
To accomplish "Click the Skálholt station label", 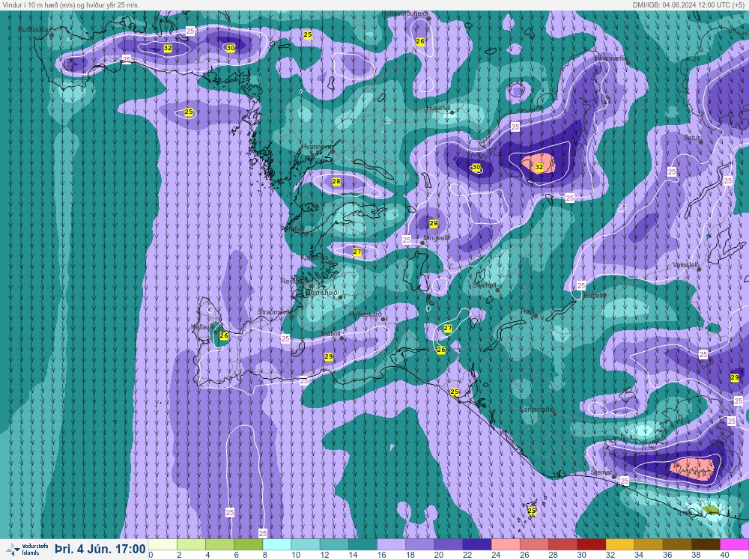I will [485, 285].
